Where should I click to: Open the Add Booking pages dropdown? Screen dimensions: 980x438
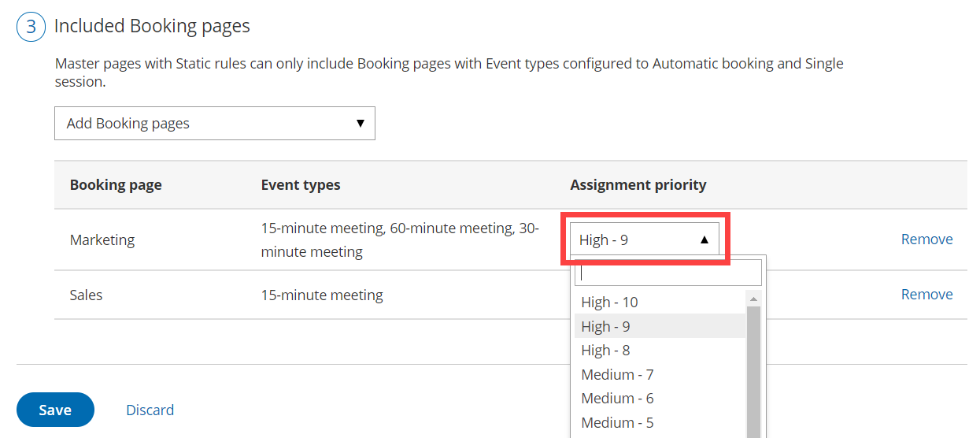tap(214, 124)
